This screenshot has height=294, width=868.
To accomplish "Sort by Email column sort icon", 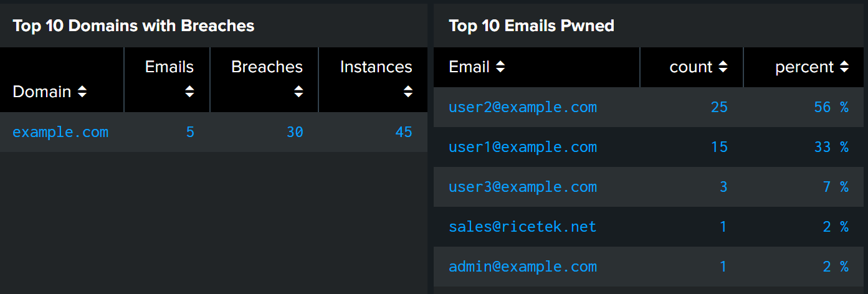I will (500, 67).
